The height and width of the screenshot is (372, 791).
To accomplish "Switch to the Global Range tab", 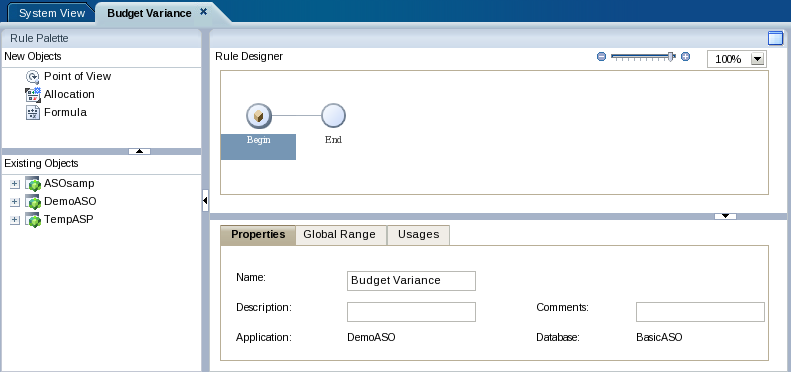I will point(340,235).
